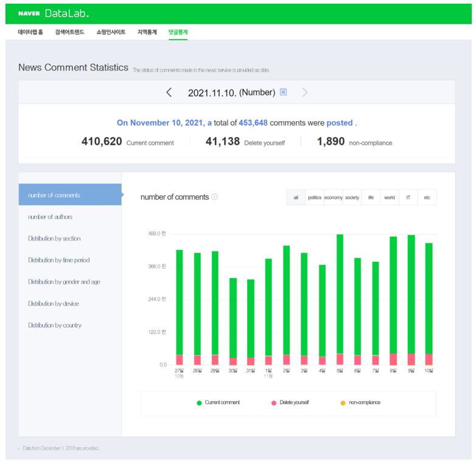Click the 488.0 천 axis label

(157, 233)
